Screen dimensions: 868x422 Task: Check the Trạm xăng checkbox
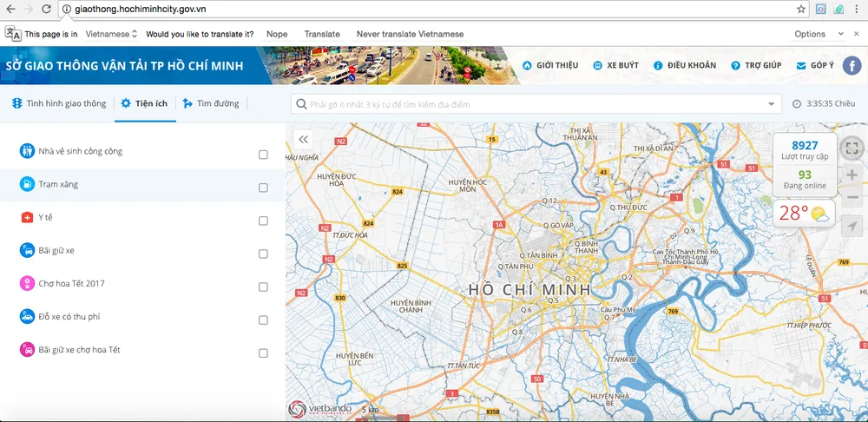coord(263,188)
